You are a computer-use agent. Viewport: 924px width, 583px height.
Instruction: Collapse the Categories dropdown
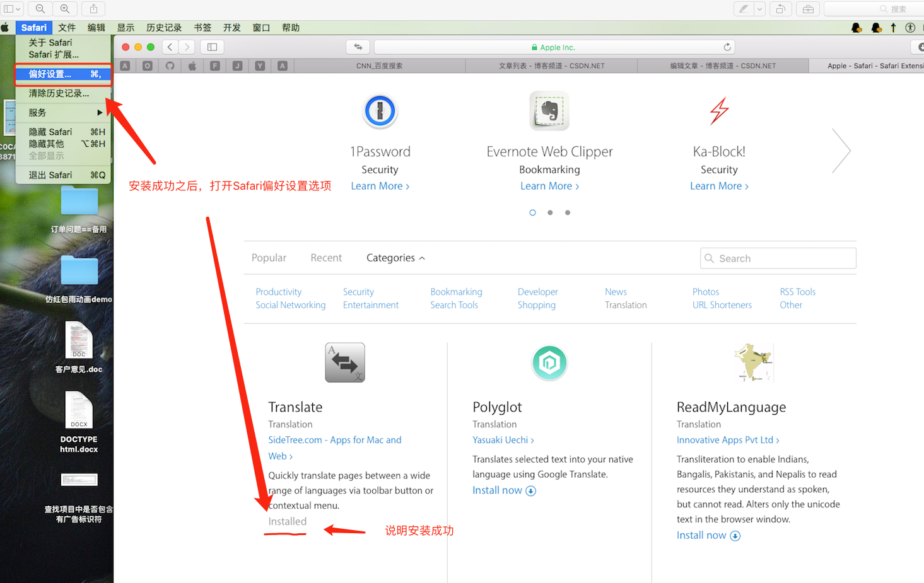tap(395, 258)
